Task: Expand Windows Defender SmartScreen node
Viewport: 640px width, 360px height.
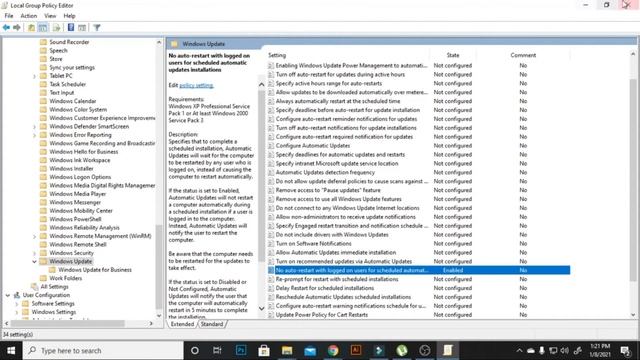Action: point(35,127)
